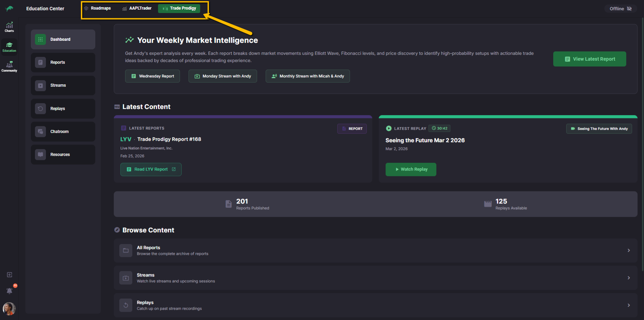Open the Charts icon in left rail
This screenshot has width=644, height=320.
[9, 27]
